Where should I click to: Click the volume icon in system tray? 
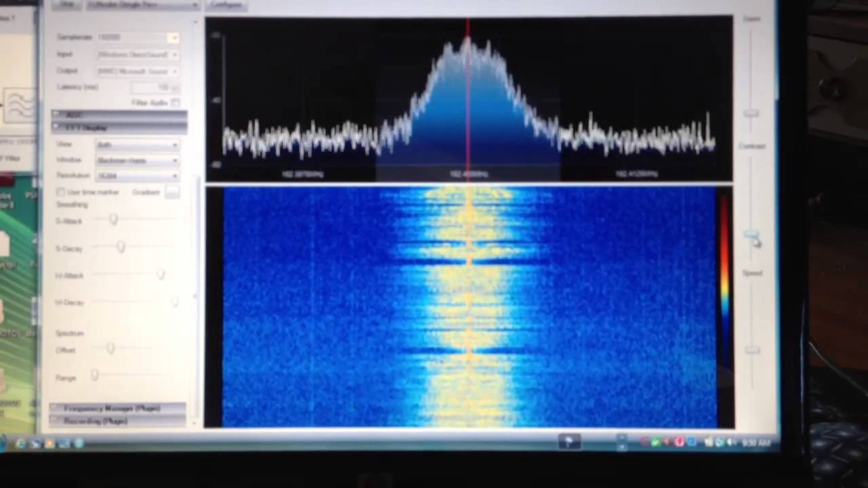pos(732,443)
